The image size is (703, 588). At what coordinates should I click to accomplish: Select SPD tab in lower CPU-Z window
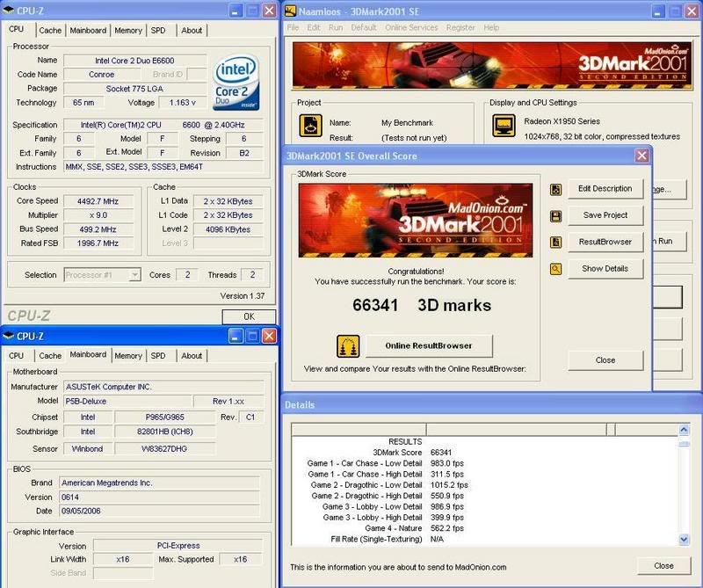tap(158, 356)
